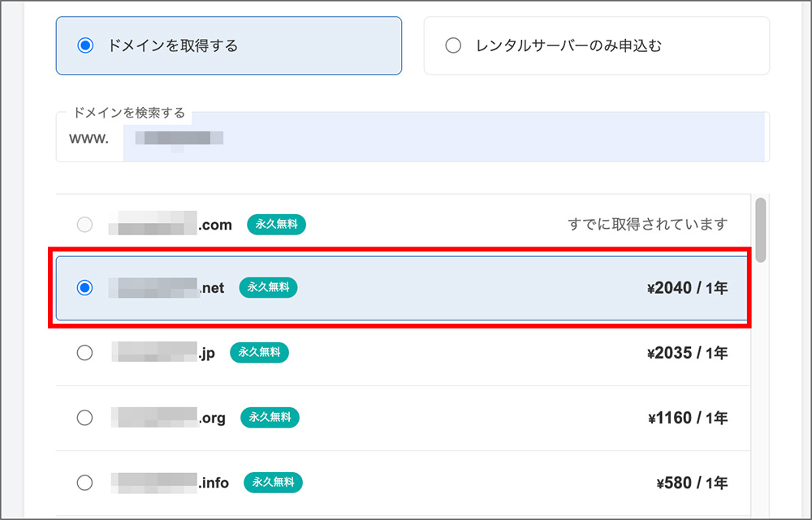Click the 永久無料 badge on the .jp row
The width and height of the screenshot is (812, 520).
(259, 353)
